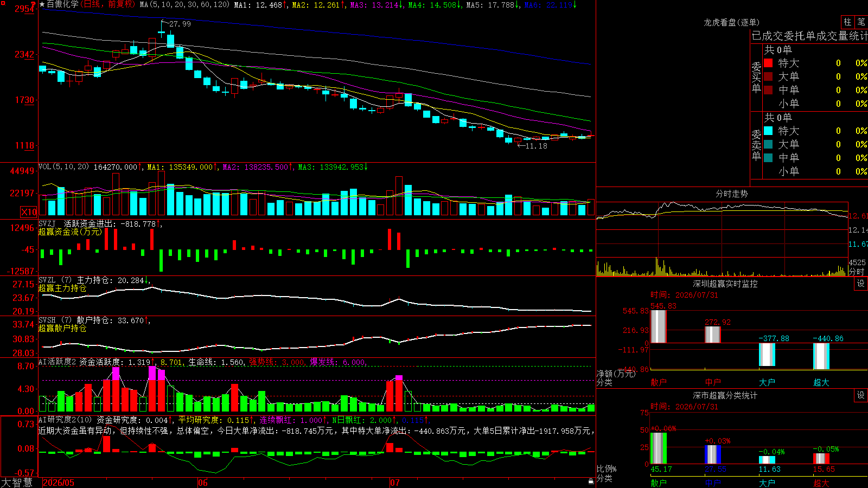Click 小单 row under 委买单
The width and height of the screenshot is (868, 488).
point(816,104)
